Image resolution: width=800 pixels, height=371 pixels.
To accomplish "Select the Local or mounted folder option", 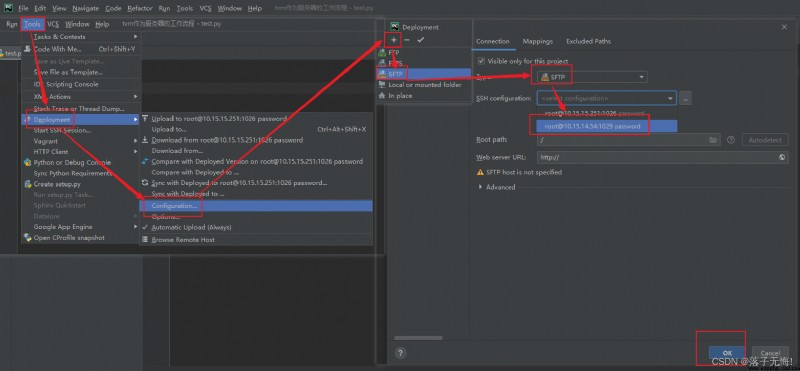I will 423,85.
